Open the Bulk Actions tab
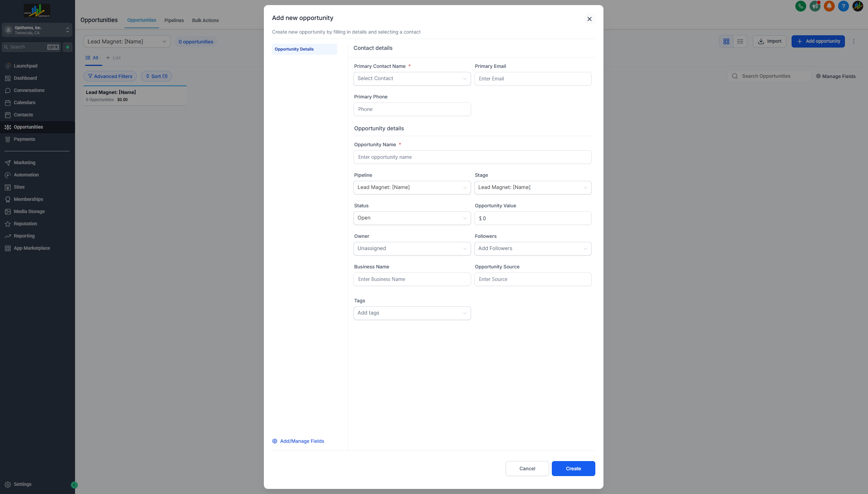868x494 pixels. [x=205, y=20]
